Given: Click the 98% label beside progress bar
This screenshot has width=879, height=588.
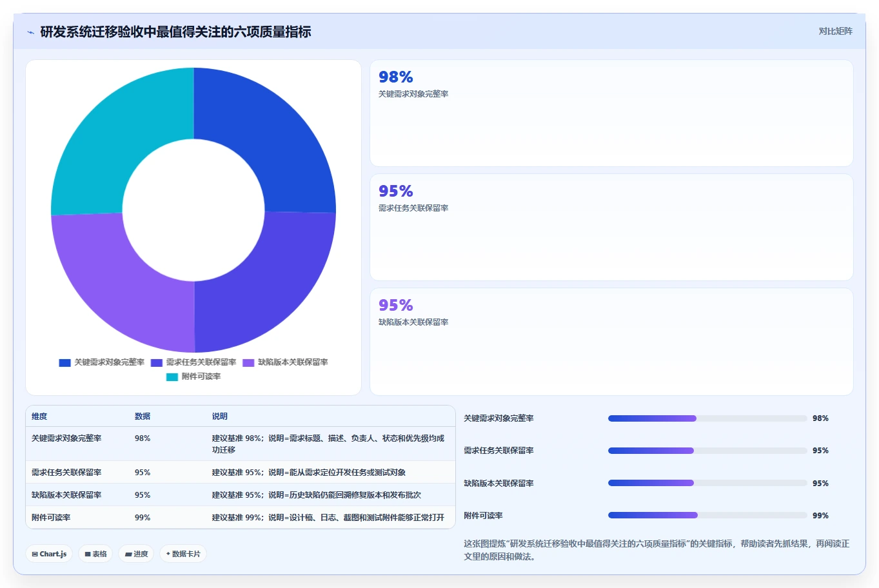Looking at the screenshot, I should tap(820, 418).
